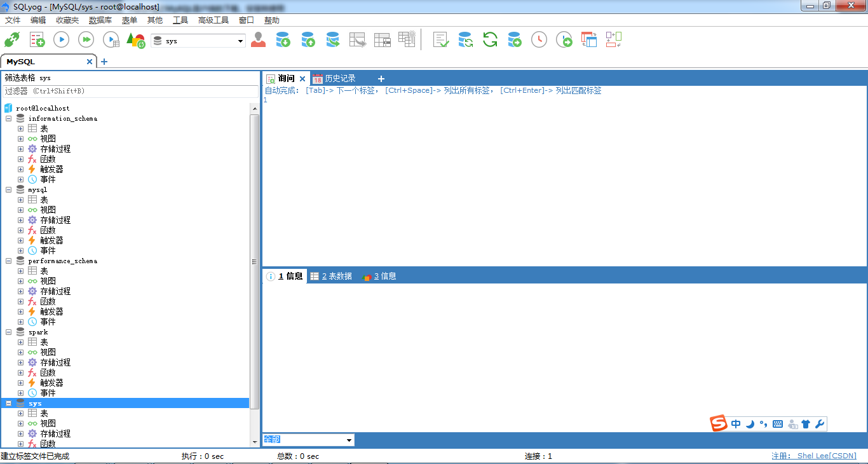Open the user manager person icon
The width and height of the screenshot is (868, 464).
point(258,40)
